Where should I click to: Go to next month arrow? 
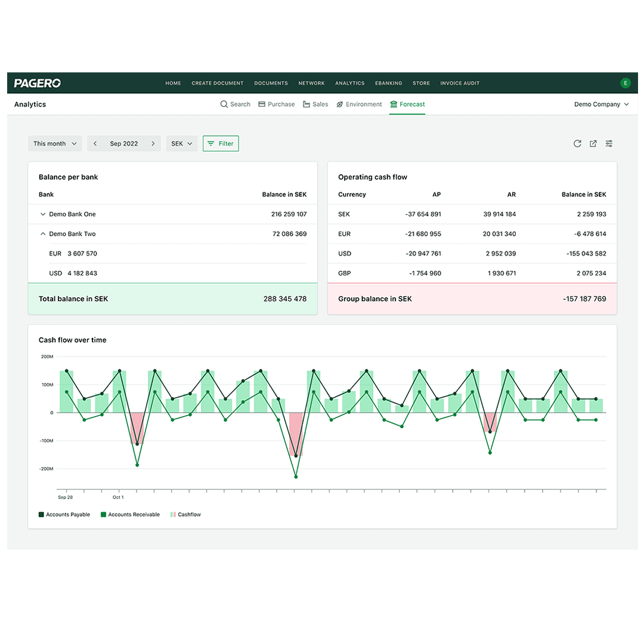[153, 143]
